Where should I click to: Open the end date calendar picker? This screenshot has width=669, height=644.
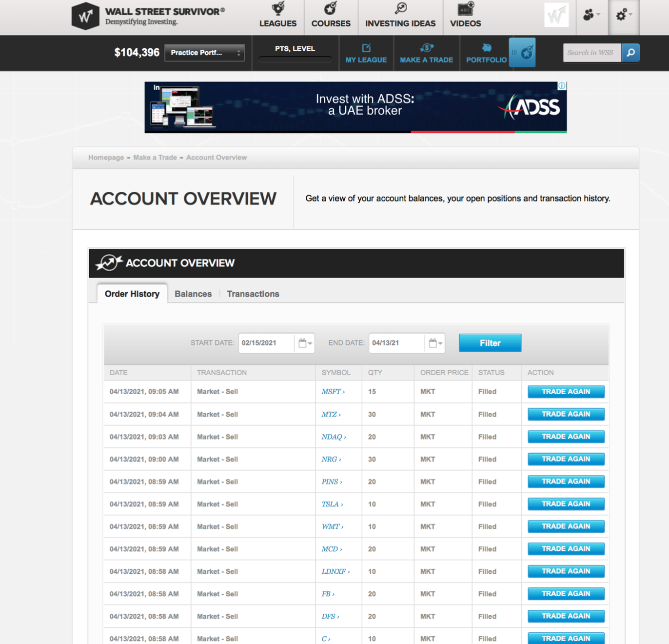pyautogui.click(x=435, y=343)
